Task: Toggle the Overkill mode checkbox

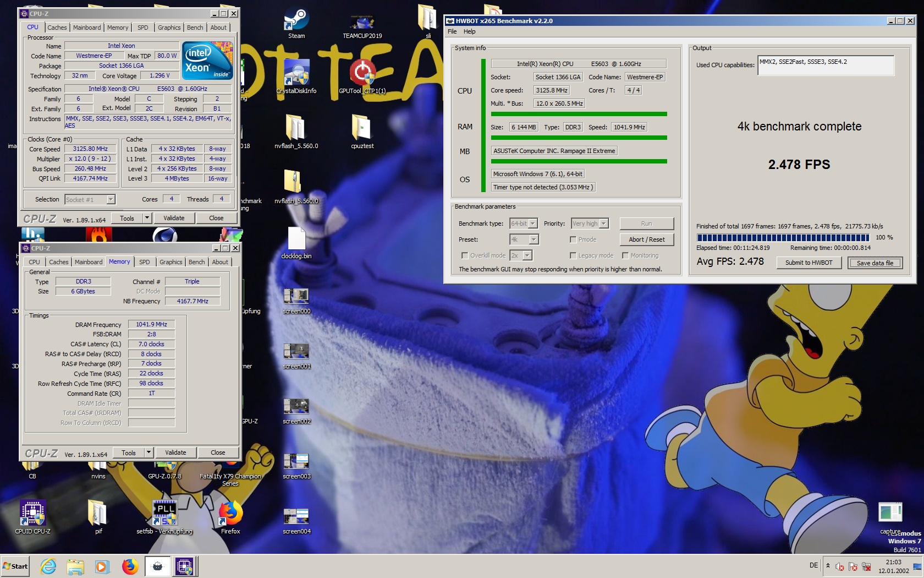Action: tap(465, 255)
